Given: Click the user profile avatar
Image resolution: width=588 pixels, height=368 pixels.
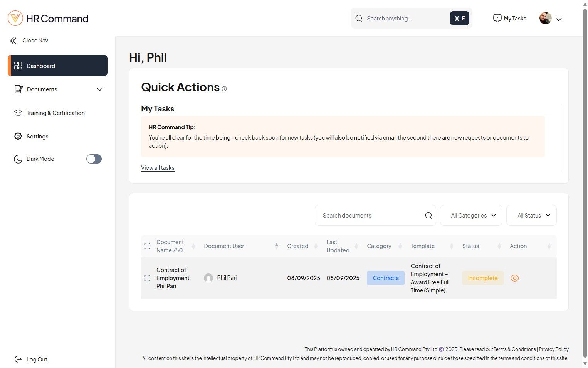Looking at the screenshot, I should 545,18.
